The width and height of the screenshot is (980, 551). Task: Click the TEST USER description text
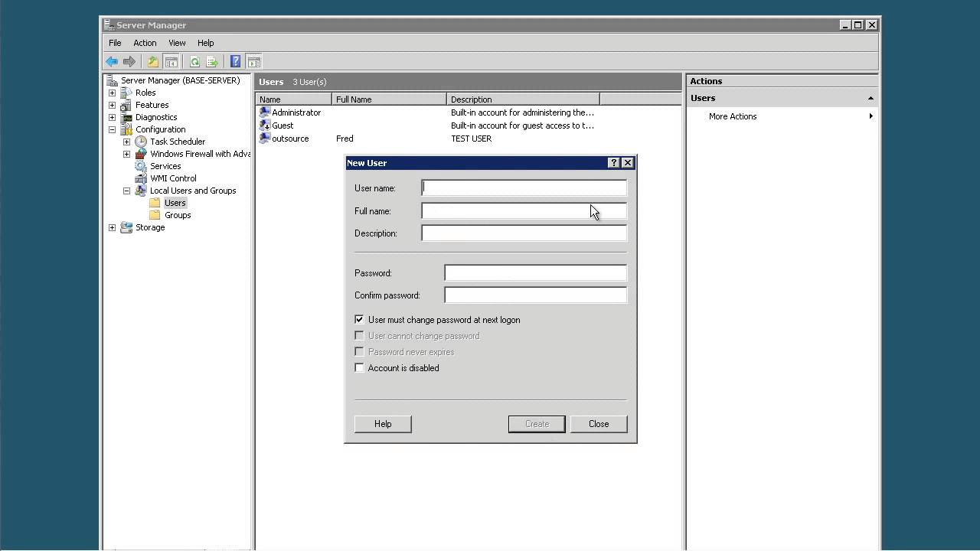pos(471,139)
